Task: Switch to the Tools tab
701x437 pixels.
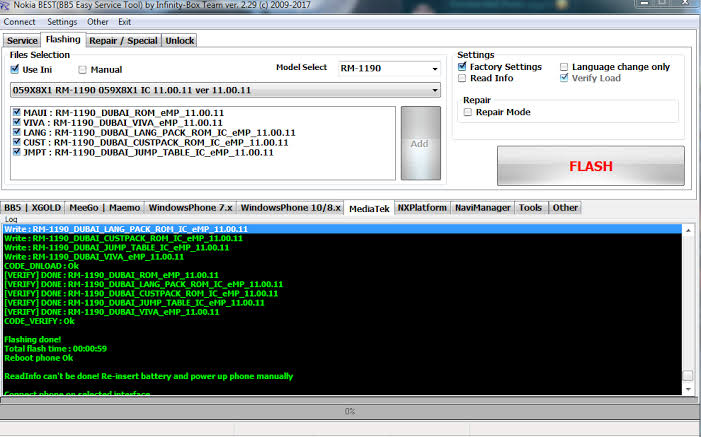Action: pos(531,208)
